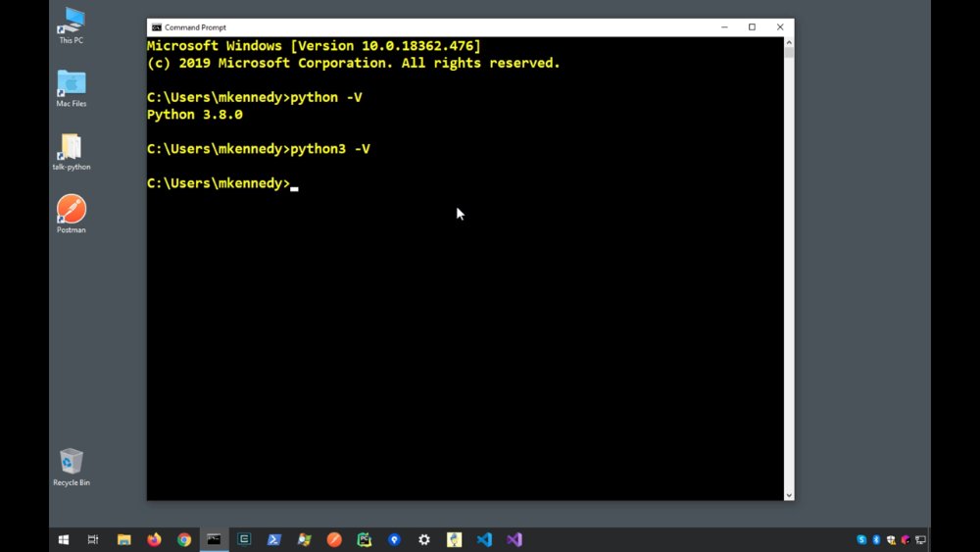
Task: Open the blue circular pin taskbar icon
Action: point(394,539)
